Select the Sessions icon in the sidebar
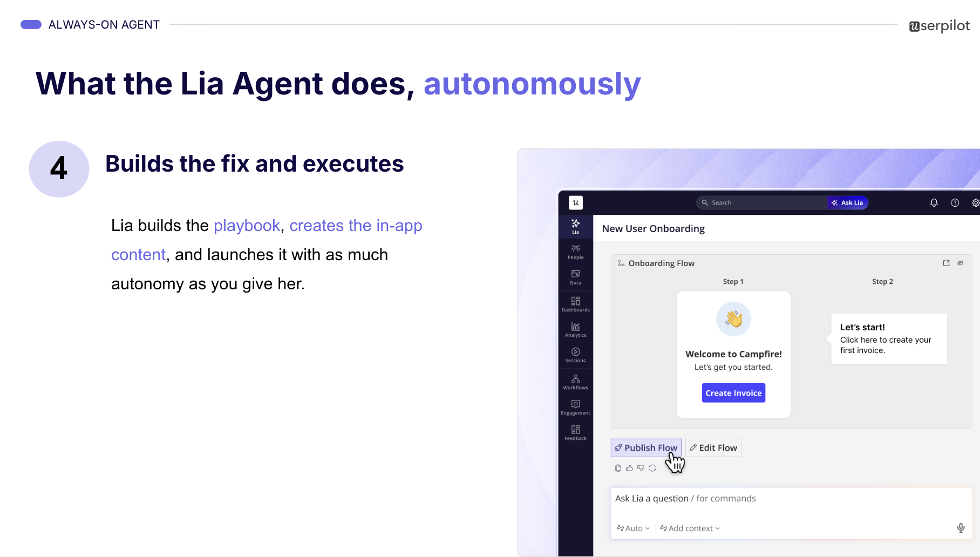The width and height of the screenshot is (980, 557). [575, 355]
